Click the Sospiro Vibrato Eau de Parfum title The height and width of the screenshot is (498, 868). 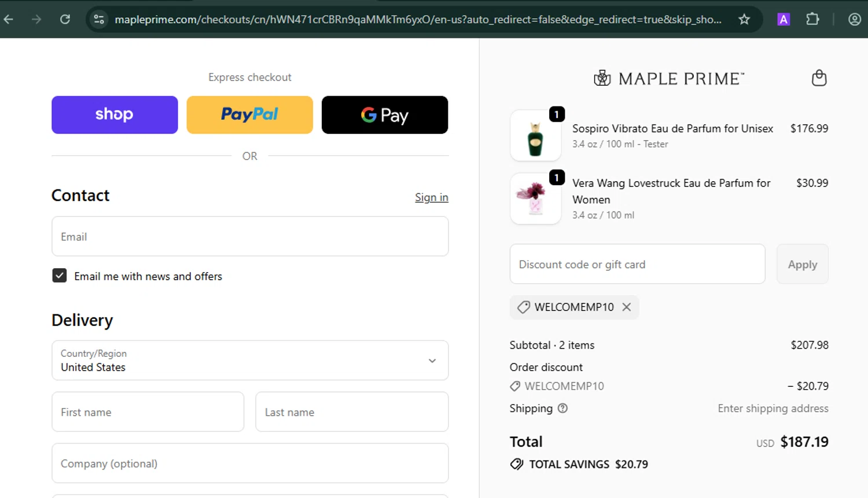[x=672, y=129]
